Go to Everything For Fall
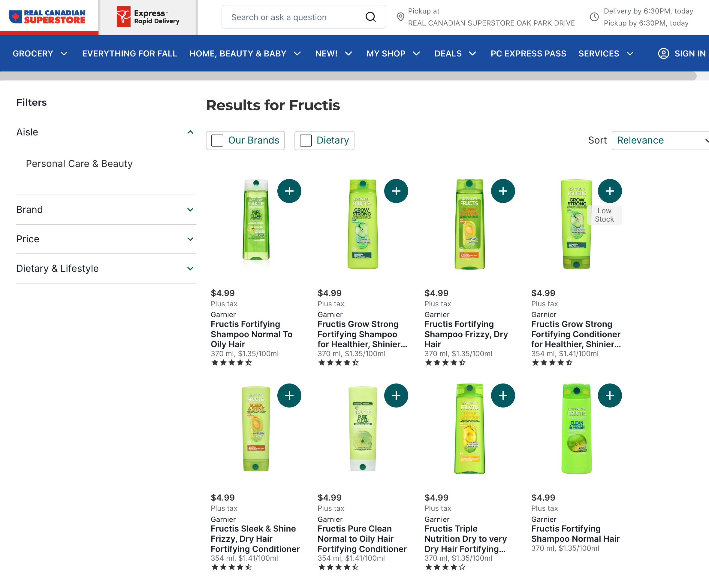Screen dimensions: 709x588 click(130, 53)
